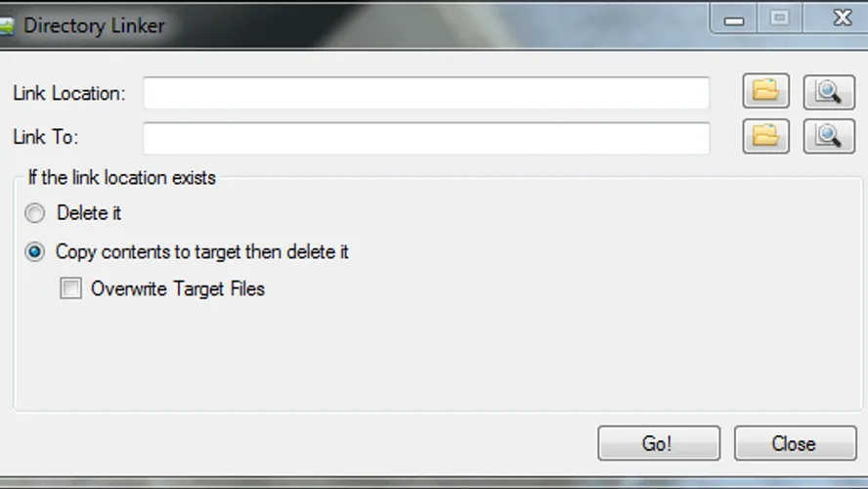Click the Go! button
The image size is (868, 489).
click(659, 443)
